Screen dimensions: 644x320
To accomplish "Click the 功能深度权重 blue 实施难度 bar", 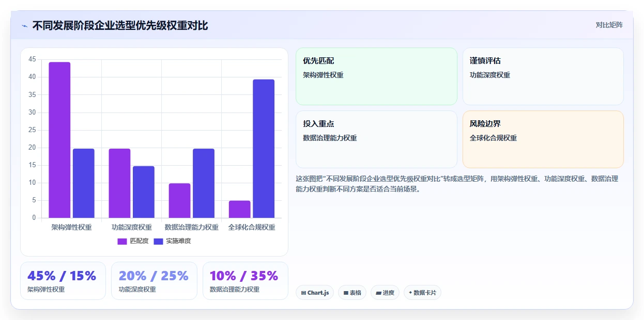I will (144, 192).
